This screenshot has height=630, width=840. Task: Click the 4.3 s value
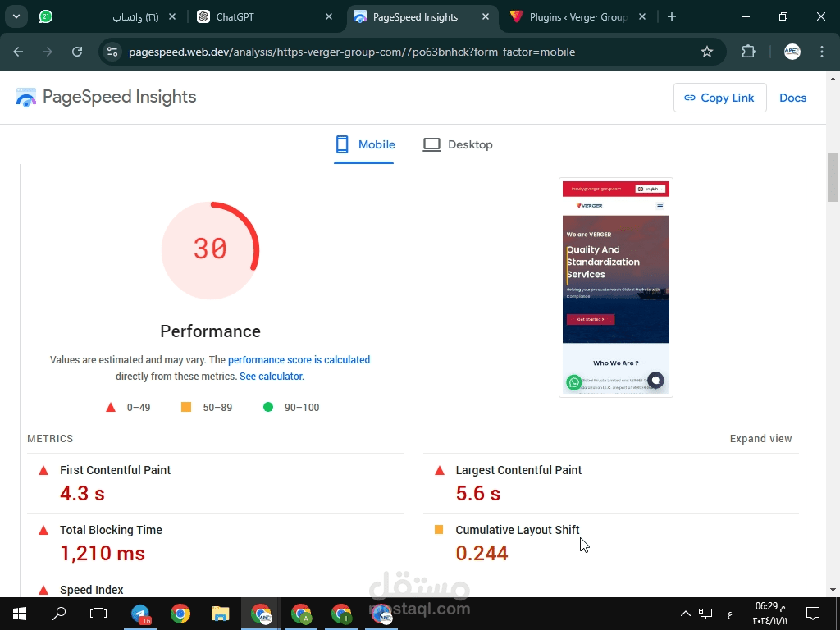[82, 493]
